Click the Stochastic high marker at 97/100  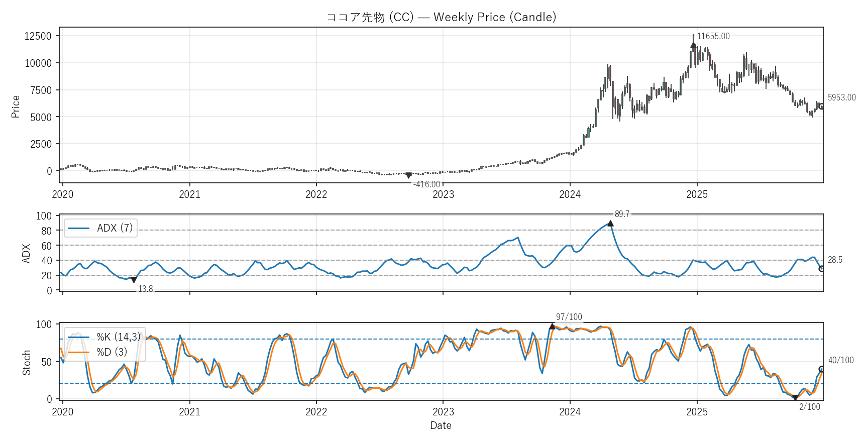pos(552,326)
